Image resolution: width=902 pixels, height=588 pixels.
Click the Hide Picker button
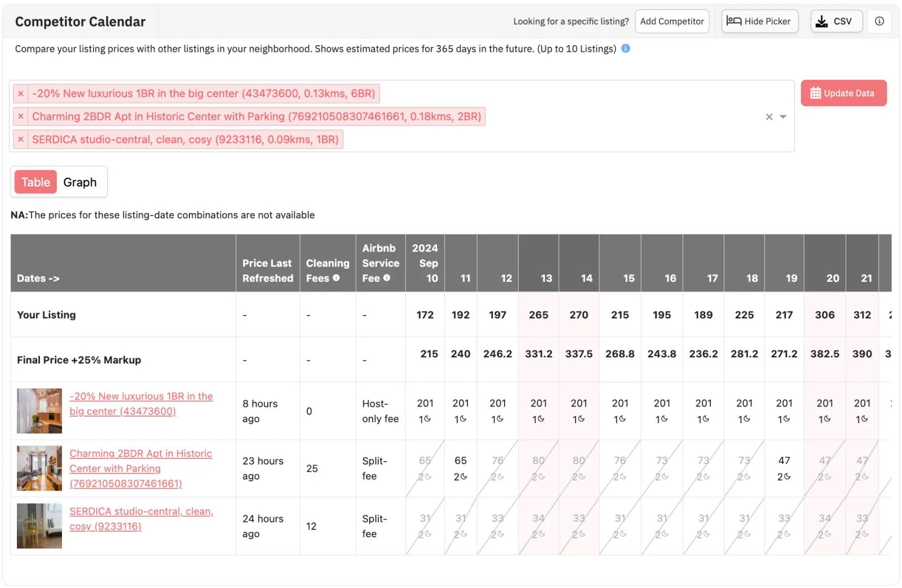[x=760, y=21]
